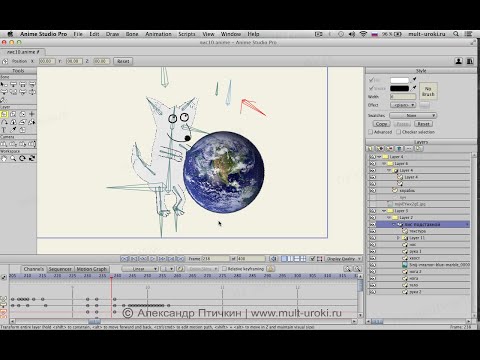Enable the Advanced checkbox
Image resolution: width=480 pixels, height=360 pixels.
[x=370, y=132]
